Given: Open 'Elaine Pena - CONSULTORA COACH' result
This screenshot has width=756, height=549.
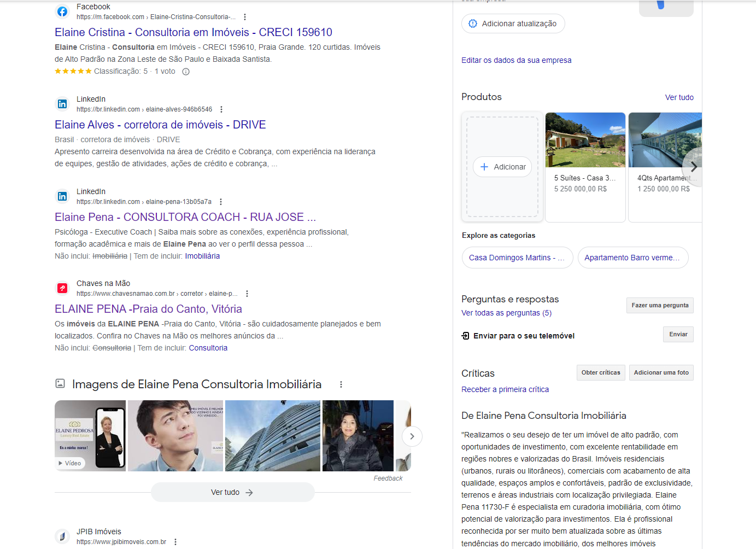Looking at the screenshot, I should coord(185,217).
